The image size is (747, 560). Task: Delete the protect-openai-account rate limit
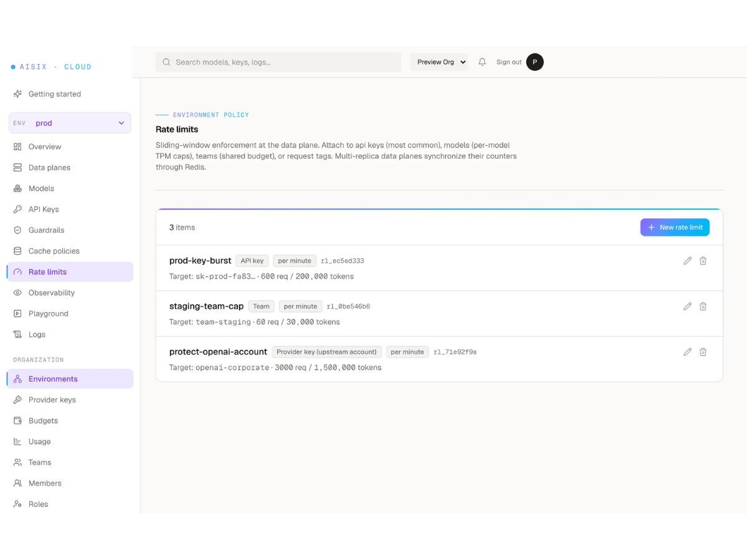tap(703, 352)
